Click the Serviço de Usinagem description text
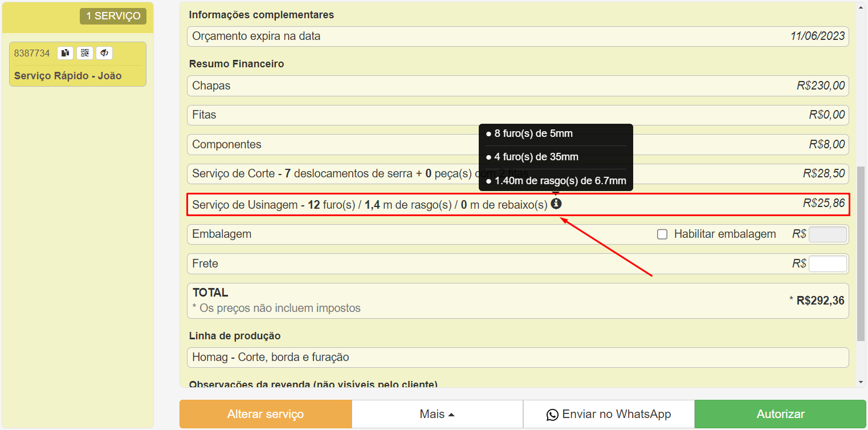868x430 pixels. [370, 204]
